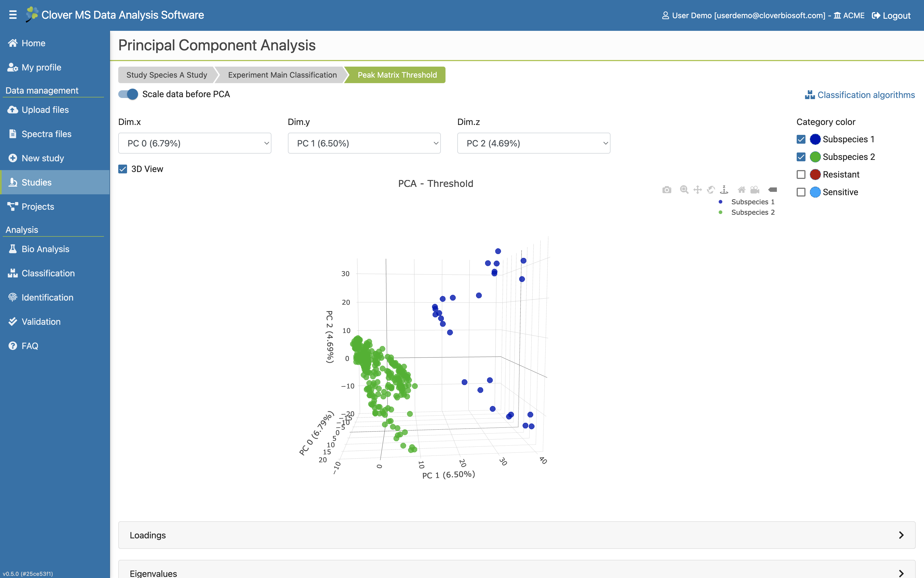Expand the Eigenvalues panel
924x578 pixels.
[517, 569]
